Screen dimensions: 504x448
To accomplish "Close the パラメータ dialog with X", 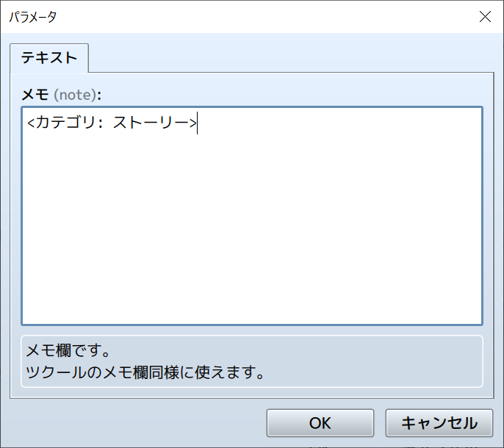I will (485, 17).
